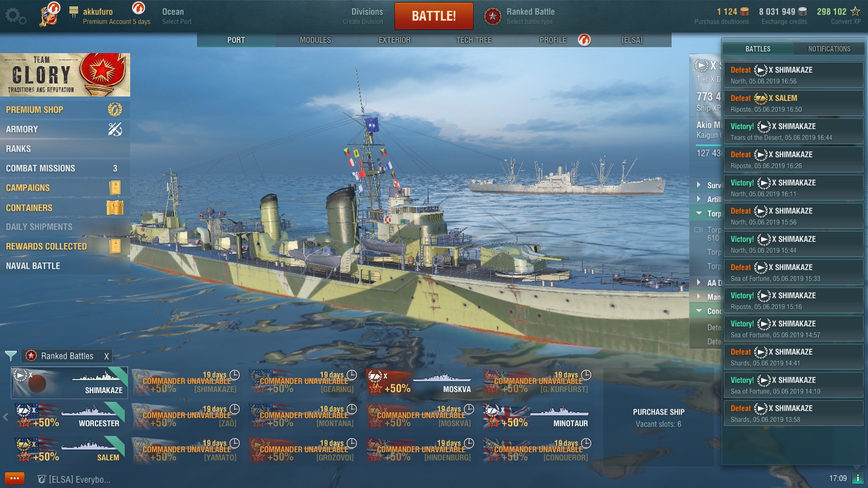Click the Campaigns badge icon
868x488 pixels.
pyautogui.click(x=115, y=188)
